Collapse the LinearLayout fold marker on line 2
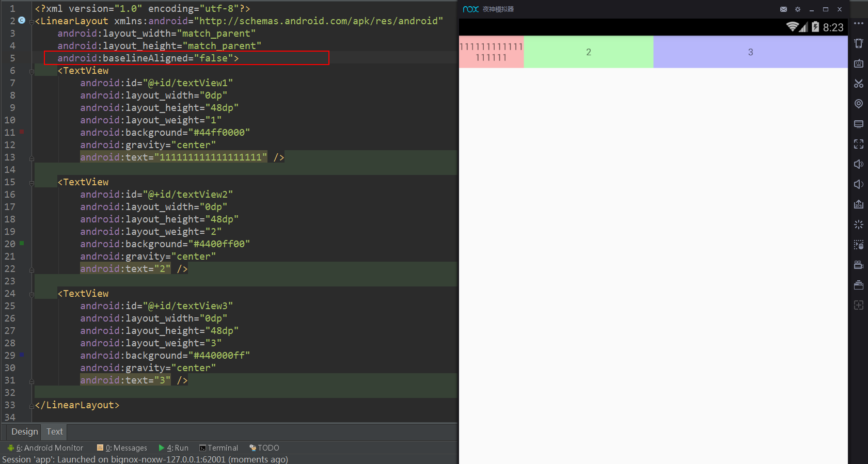Image resolution: width=868 pixels, height=464 pixels. 31,22
